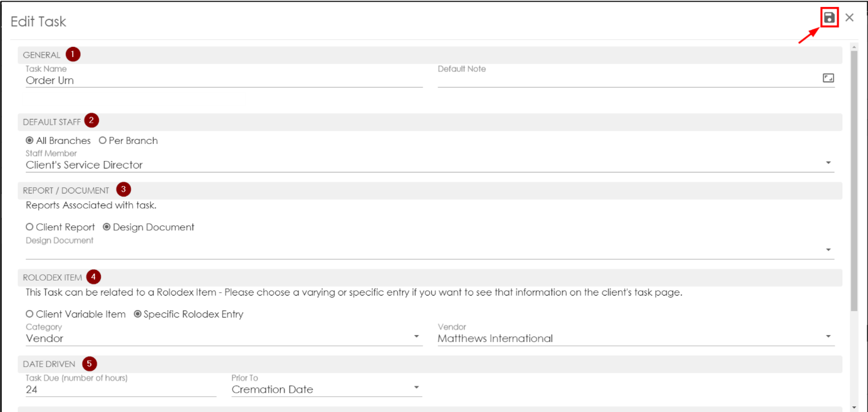Select Client Variable Item radio option

(29, 314)
